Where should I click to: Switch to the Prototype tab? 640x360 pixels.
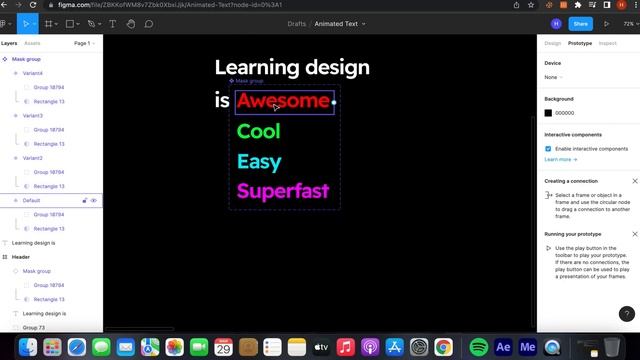click(x=580, y=43)
